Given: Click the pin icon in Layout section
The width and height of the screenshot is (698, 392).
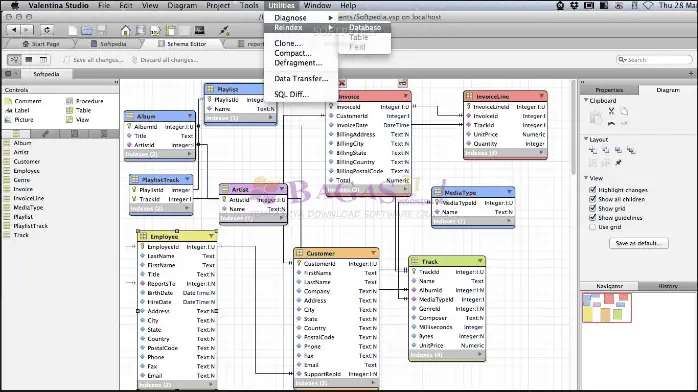Looking at the screenshot, I should pos(618,162).
